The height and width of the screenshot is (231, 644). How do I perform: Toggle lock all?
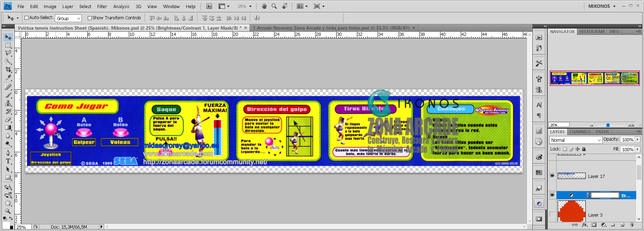(584, 149)
